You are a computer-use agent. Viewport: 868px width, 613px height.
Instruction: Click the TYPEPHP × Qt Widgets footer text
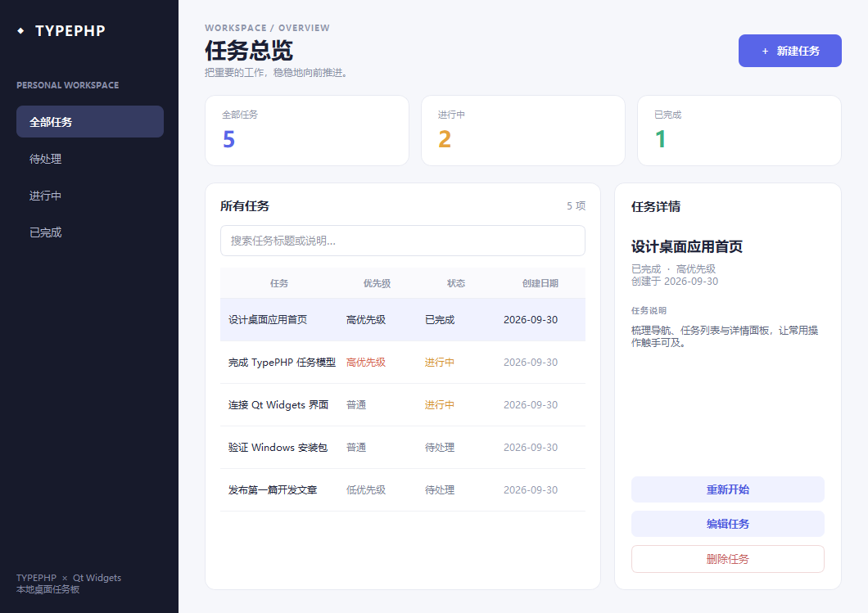coord(69,578)
